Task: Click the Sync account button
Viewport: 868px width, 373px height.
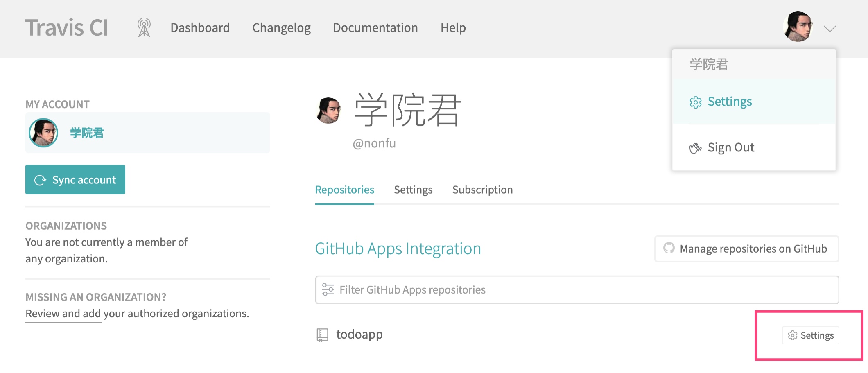Action: [x=75, y=179]
